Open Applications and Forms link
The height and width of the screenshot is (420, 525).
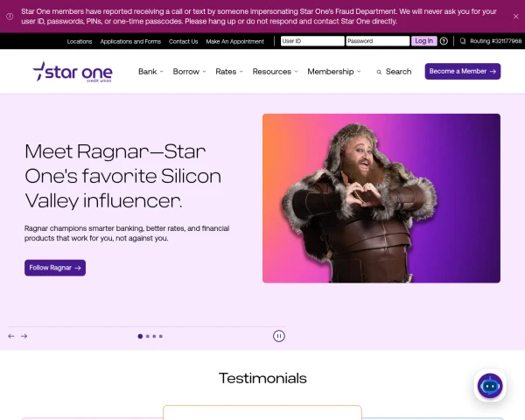pyautogui.click(x=130, y=41)
